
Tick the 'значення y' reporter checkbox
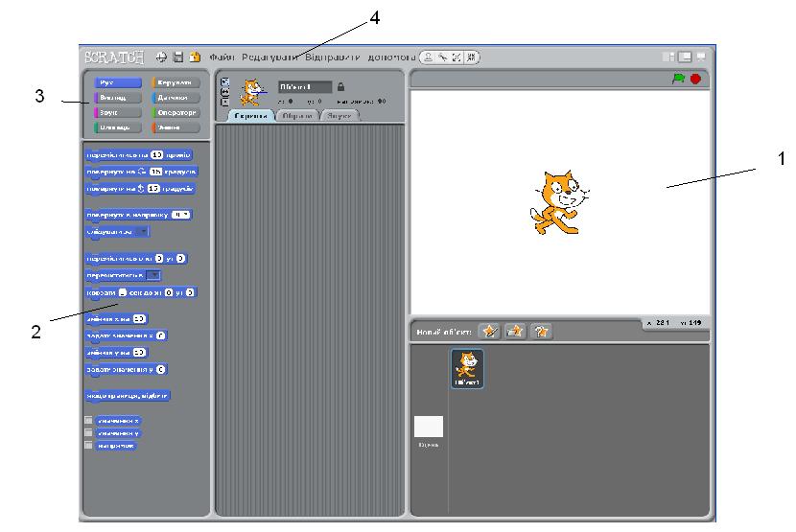point(88,433)
